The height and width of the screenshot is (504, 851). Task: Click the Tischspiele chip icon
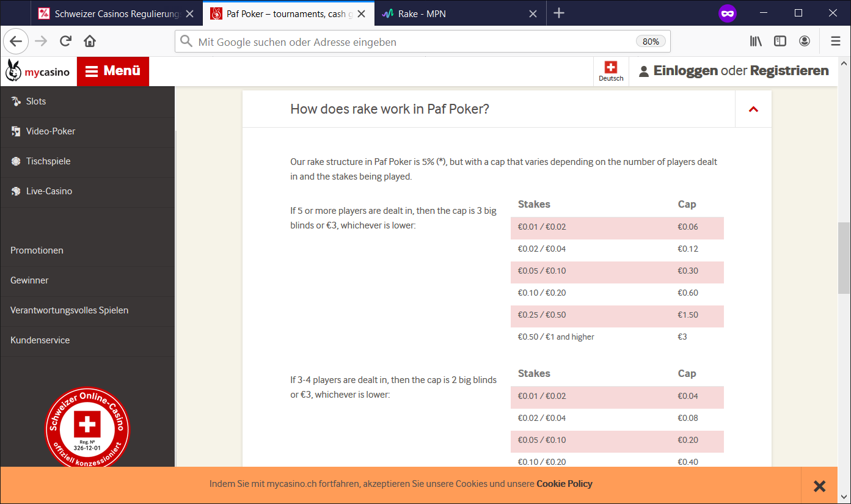(x=16, y=161)
